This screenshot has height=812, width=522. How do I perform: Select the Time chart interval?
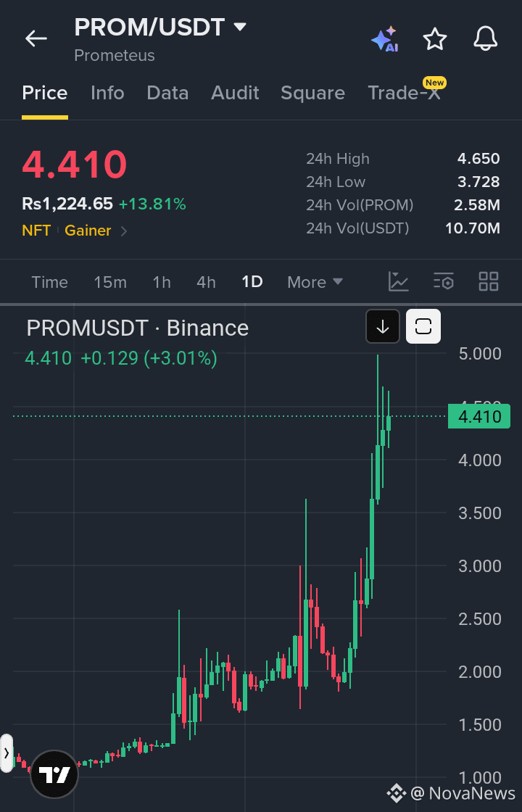coord(50,282)
